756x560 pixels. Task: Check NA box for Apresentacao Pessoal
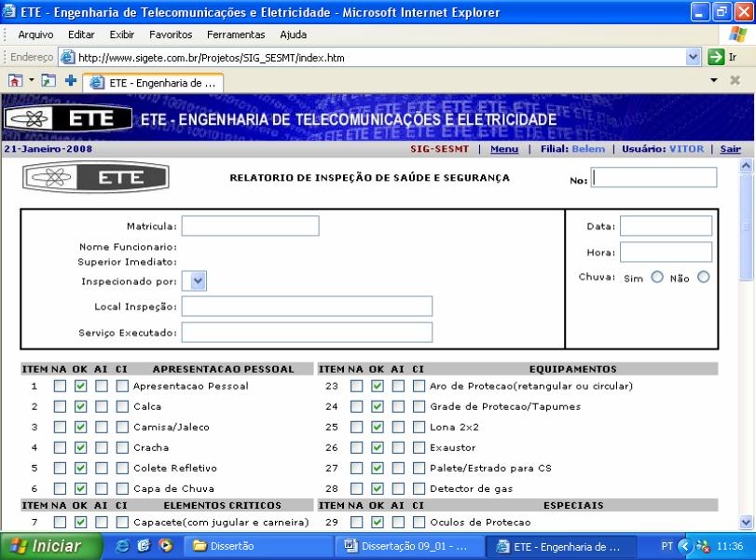[60, 386]
